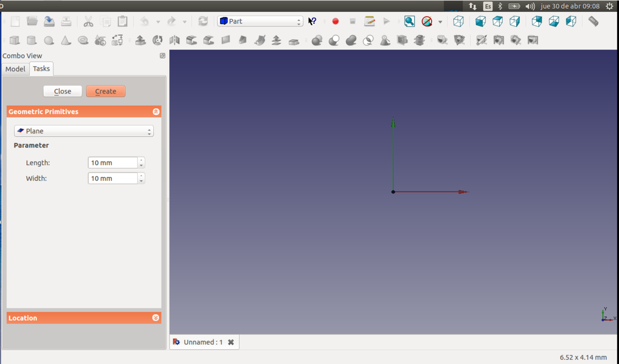Image resolution: width=619 pixels, height=364 pixels.
Task: Switch to the axonometric wireframe cube view
Action: pyautogui.click(x=458, y=21)
